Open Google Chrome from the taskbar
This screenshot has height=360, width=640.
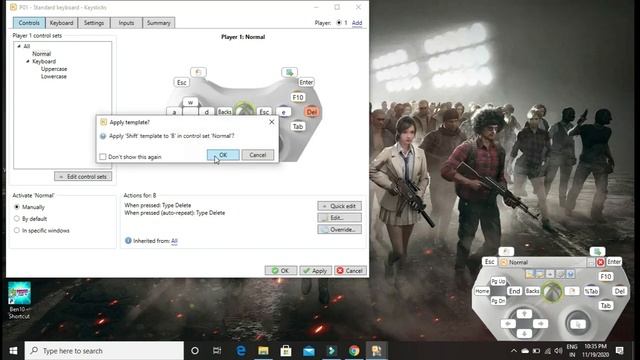(354, 351)
